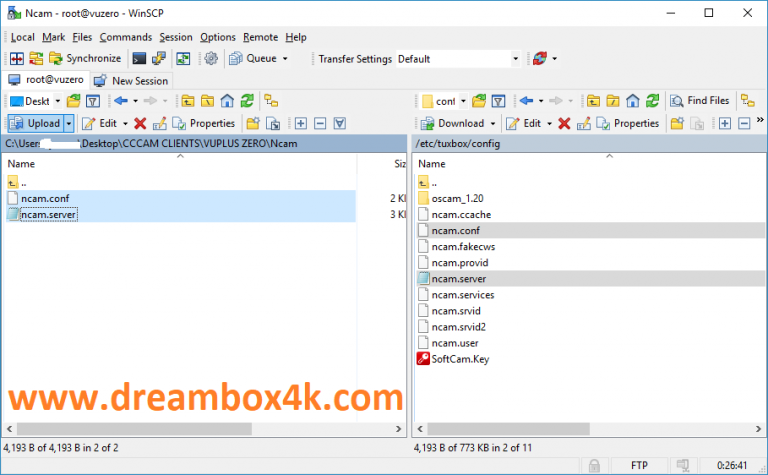Click red X Delete icon in local panel
The height and width of the screenshot is (475, 768).
pyautogui.click(x=140, y=123)
